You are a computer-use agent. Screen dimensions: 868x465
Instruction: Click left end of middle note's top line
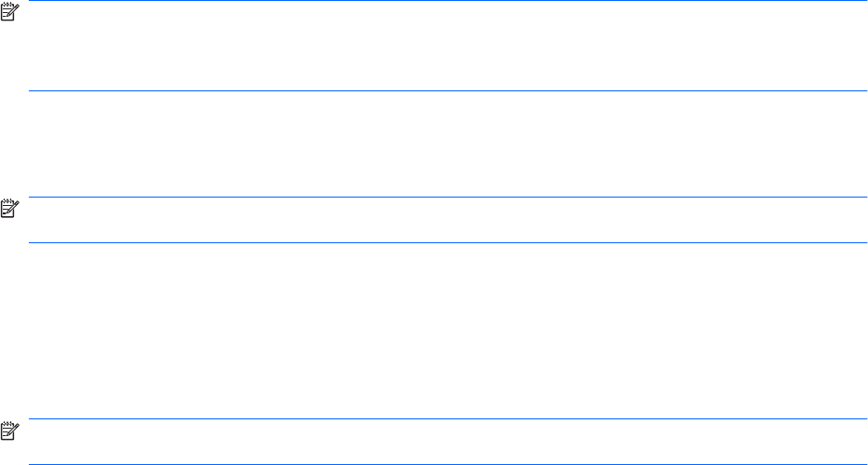[32, 197]
